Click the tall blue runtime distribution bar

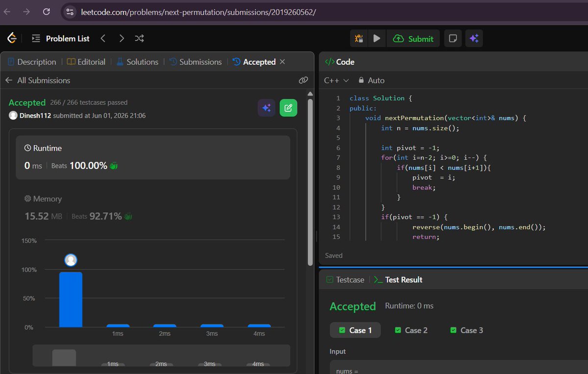pyautogui.click(x=71, y=299)
